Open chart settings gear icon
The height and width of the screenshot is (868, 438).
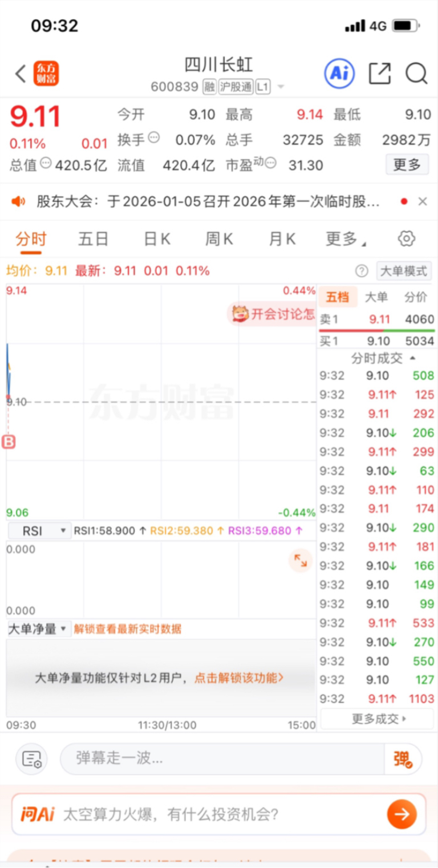click(407, 238)
